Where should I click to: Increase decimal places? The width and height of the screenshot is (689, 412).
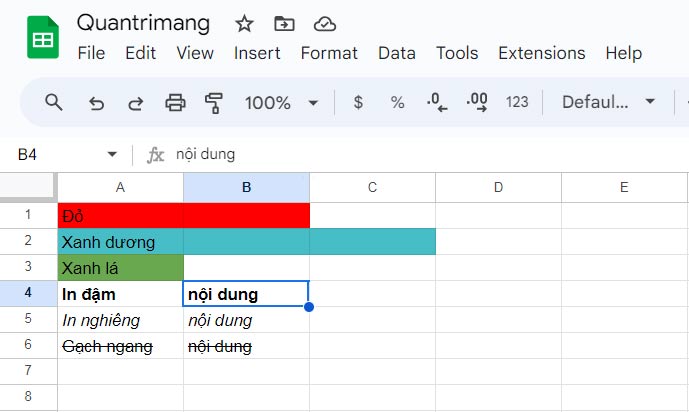[476, 102]
